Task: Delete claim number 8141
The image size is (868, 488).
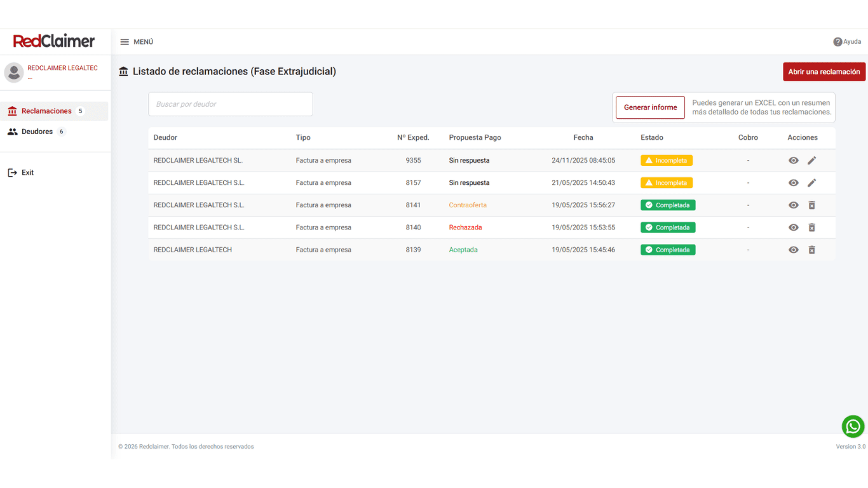Action: pyautogui.click(x=811, y=205)
